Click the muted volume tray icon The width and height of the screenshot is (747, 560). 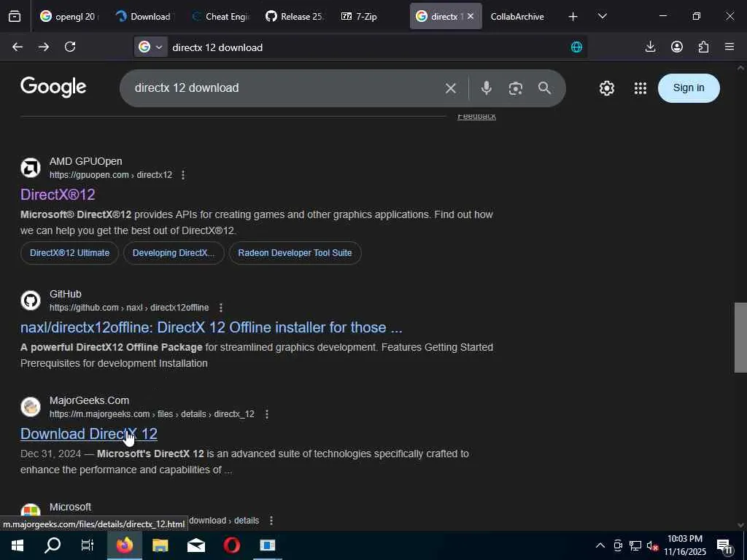click(652, 545)
